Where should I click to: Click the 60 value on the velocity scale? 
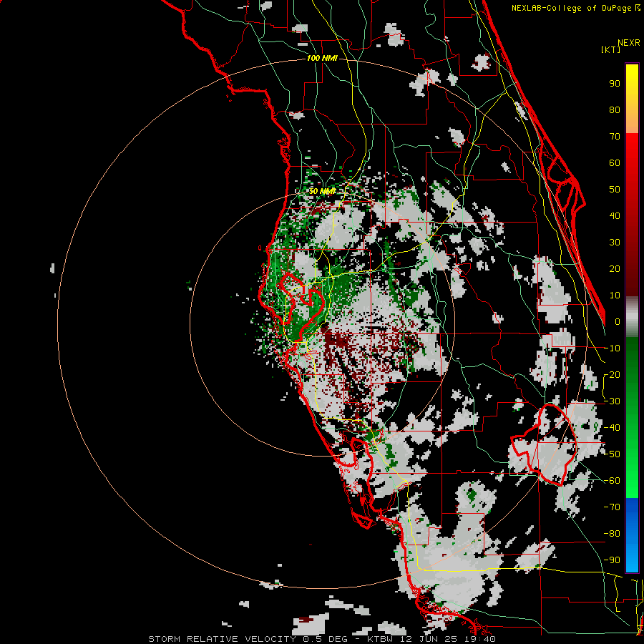(615, 162)
